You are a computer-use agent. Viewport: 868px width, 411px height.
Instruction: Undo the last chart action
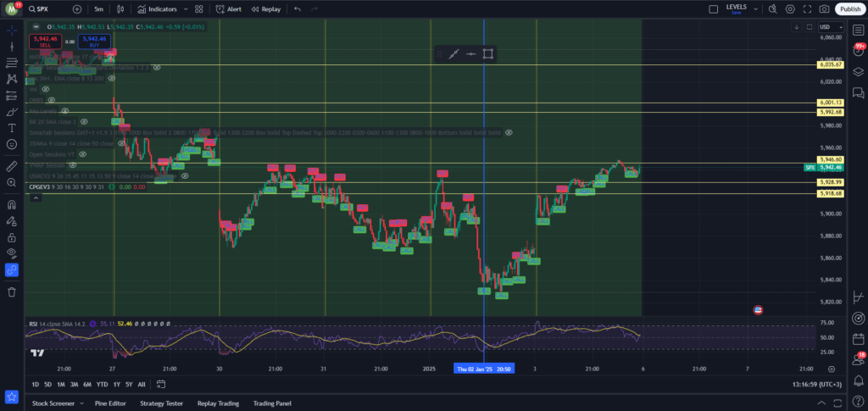(298, 8)
